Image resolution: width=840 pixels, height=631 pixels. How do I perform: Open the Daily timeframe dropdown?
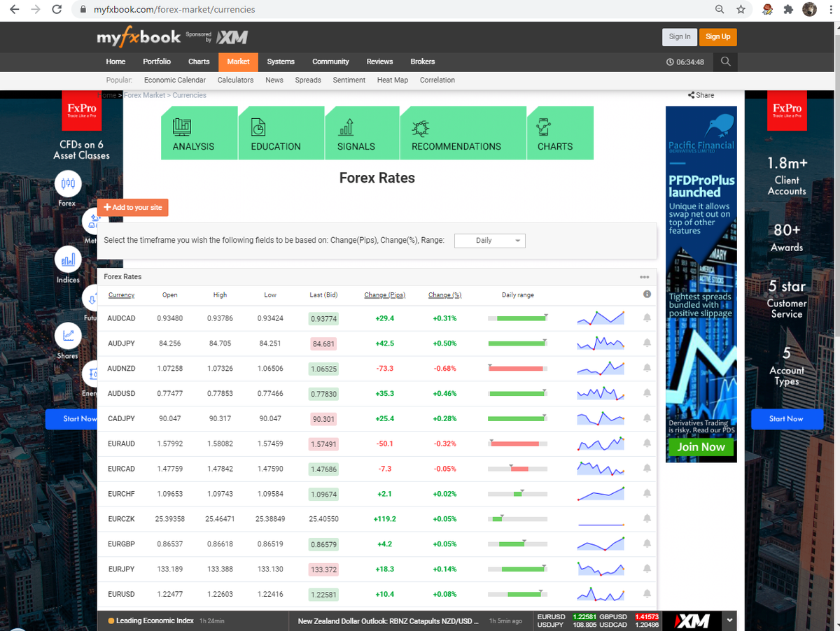point(489,240)
